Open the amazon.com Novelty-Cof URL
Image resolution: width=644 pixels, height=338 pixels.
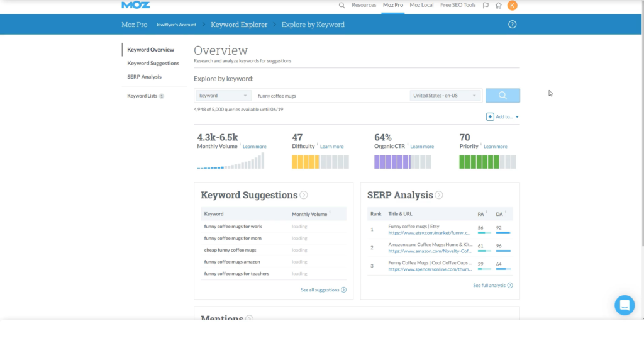430,251
